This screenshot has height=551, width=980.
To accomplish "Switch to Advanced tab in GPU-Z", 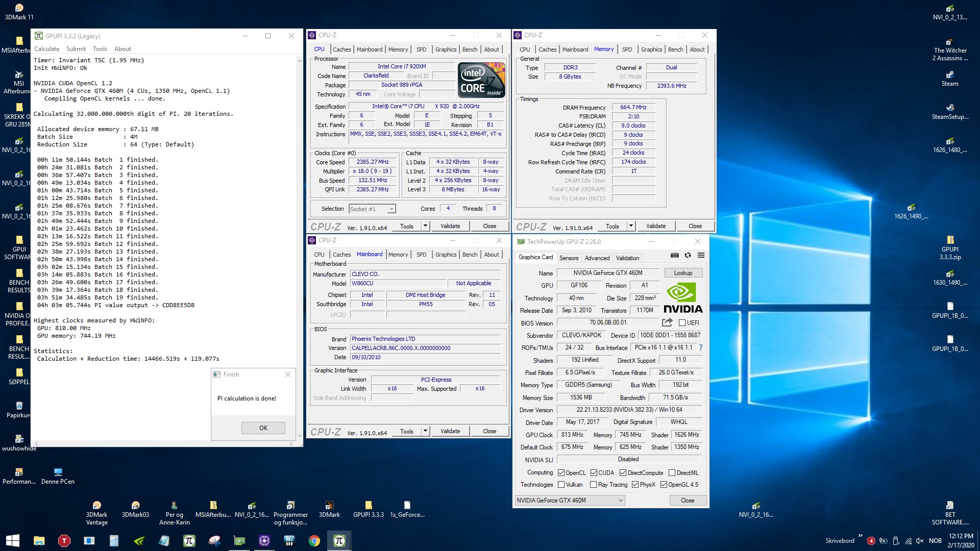I will [597, 258].
